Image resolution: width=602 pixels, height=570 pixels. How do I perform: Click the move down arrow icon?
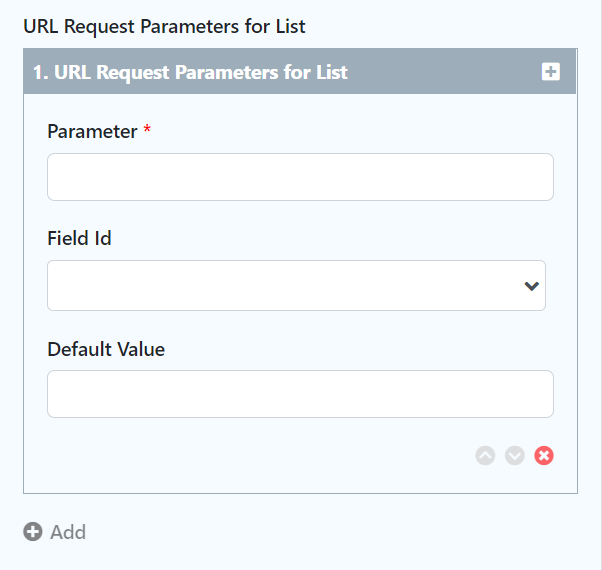515,456
